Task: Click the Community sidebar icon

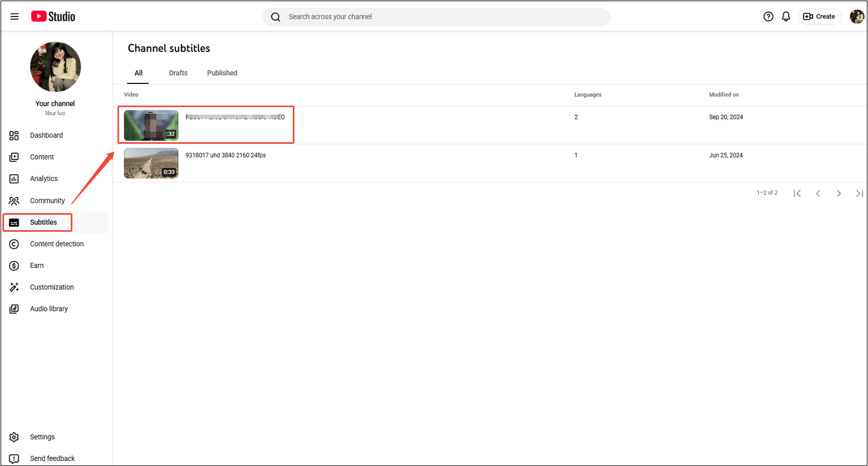Action: pos(14,200)
